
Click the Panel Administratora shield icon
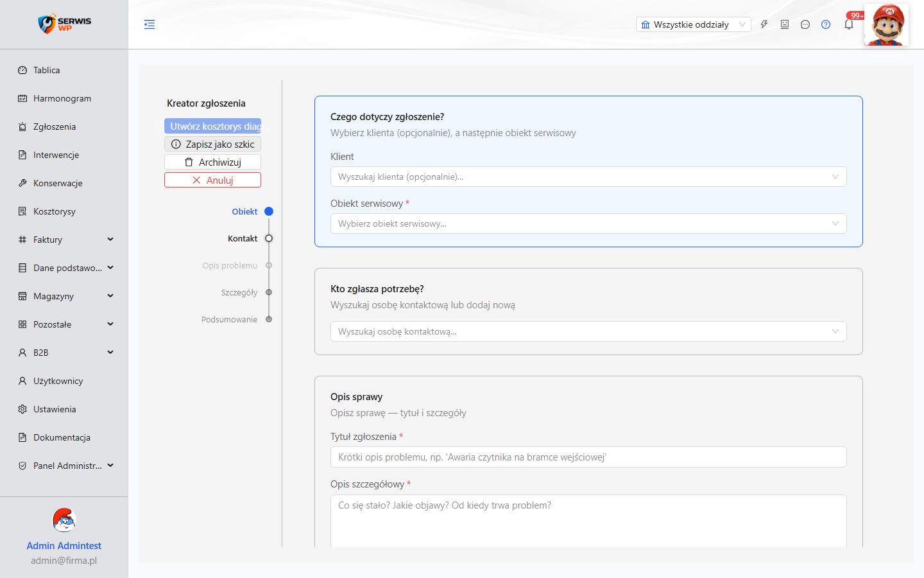(x=22, y=466)
